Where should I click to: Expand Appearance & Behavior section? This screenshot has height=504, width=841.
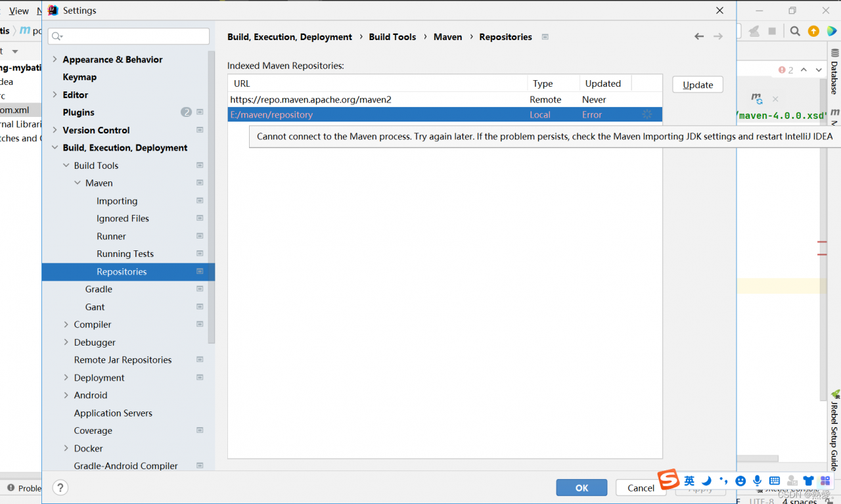tap(55, 59)
